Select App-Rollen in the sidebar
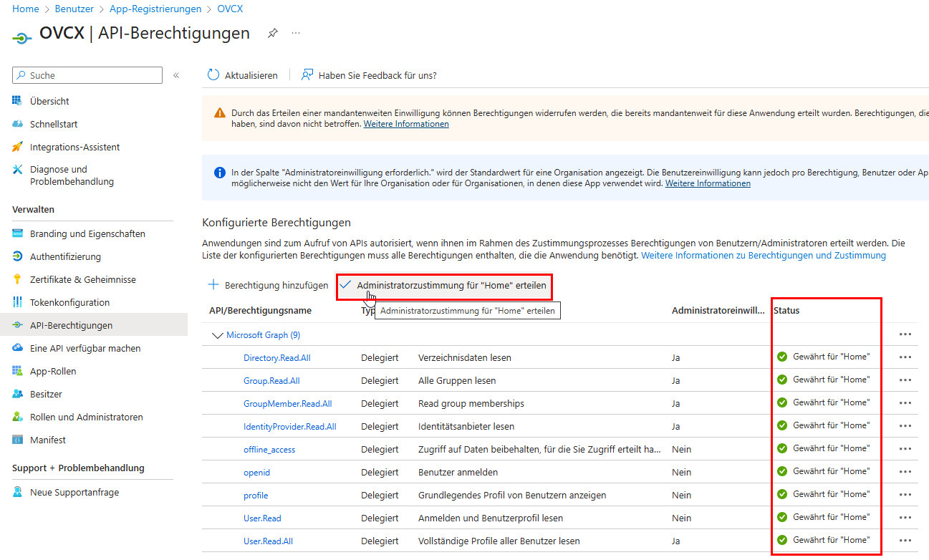This screenshot has height=560, width=929. pos(53,371)
